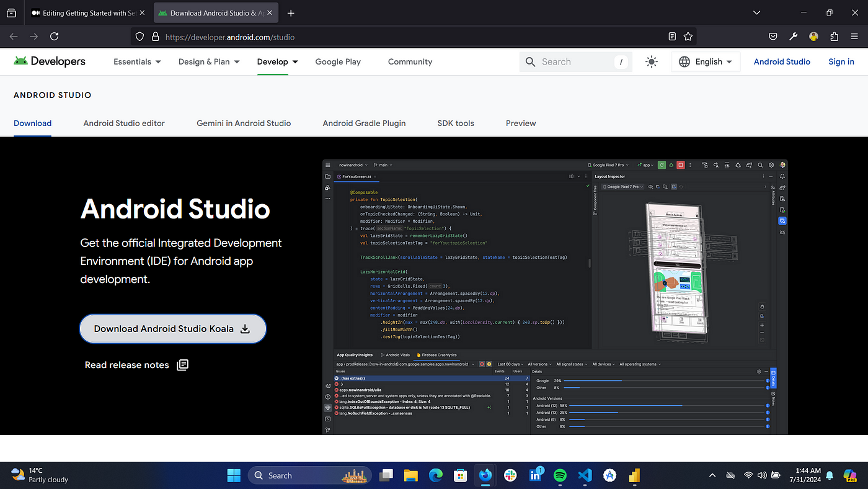868x489 pixels.
Task: Open Spotify from the taskbar
Action: [560, 475]
